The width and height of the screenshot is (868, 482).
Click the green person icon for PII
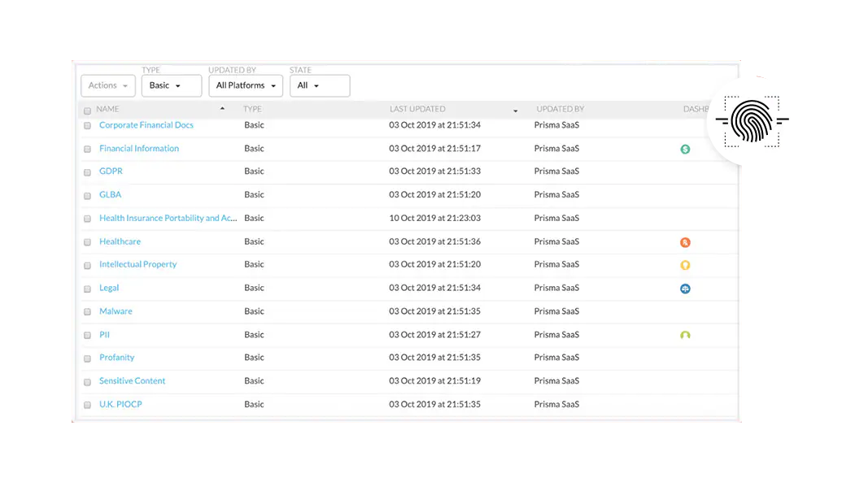[685, 335]
